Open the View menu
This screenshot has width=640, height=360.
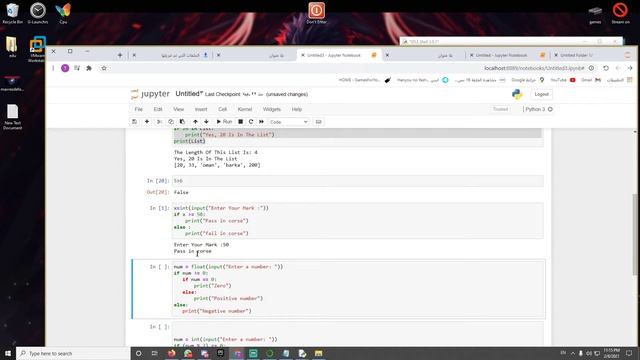pos(178,109)
